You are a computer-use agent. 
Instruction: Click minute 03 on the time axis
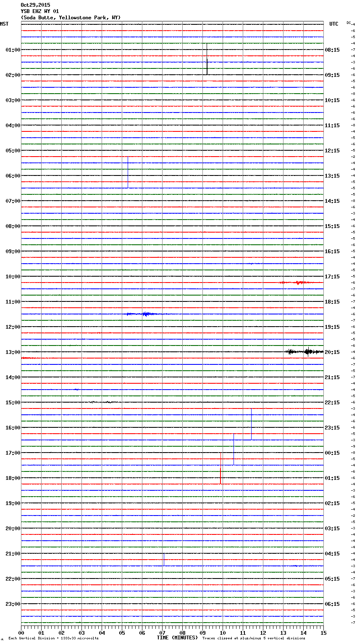coord(81,633)
